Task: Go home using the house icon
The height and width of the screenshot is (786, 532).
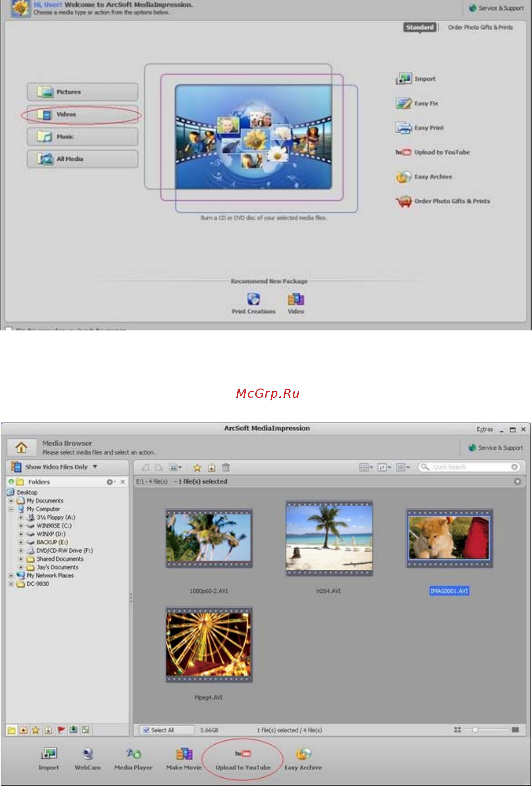Action: click(x=21, y=448)
